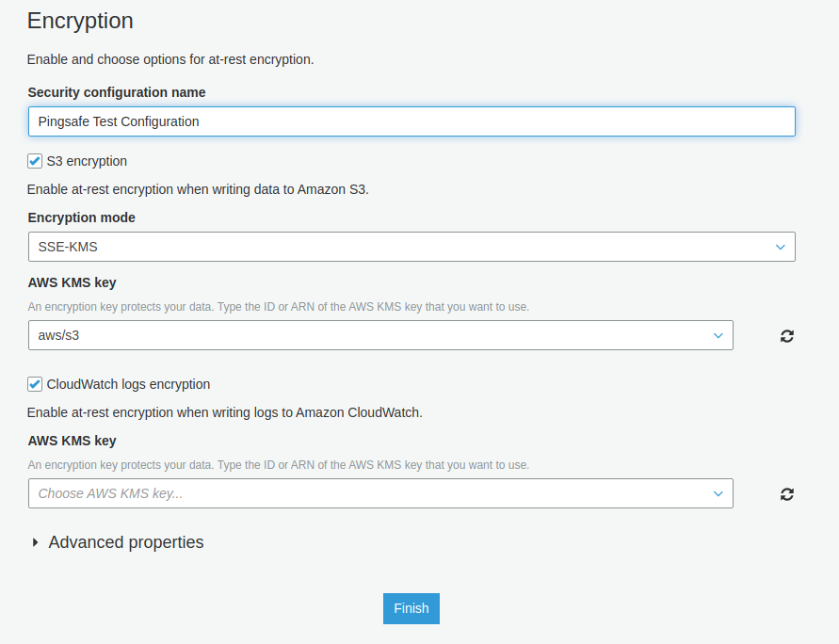
Task: Click chevron arrow on aws/s3 key dropdown
Action: pyautogui.click(x=718, y=335)
